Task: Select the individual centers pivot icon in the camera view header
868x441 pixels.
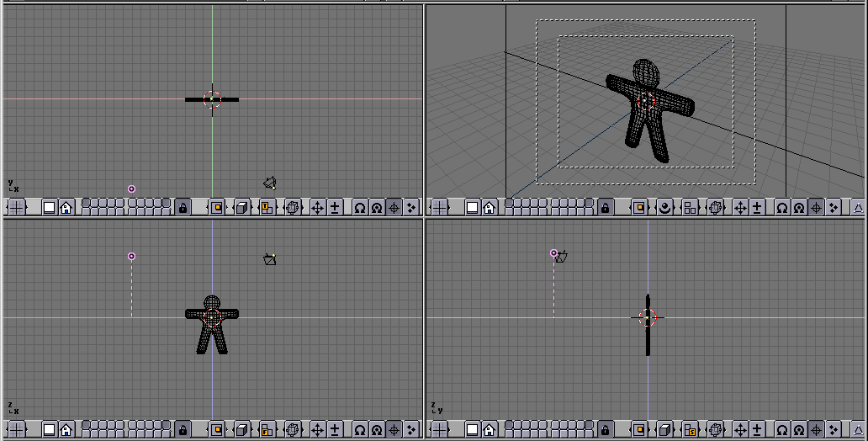Action: point(833,207)
